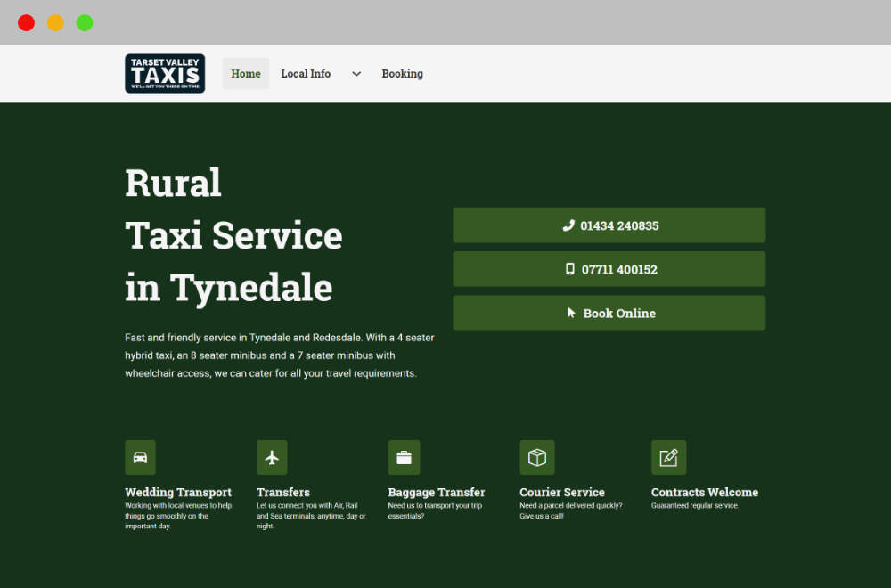Click the Rural Taxi Service heading
The width and height of the screenshot is (891, 588).
233,235
